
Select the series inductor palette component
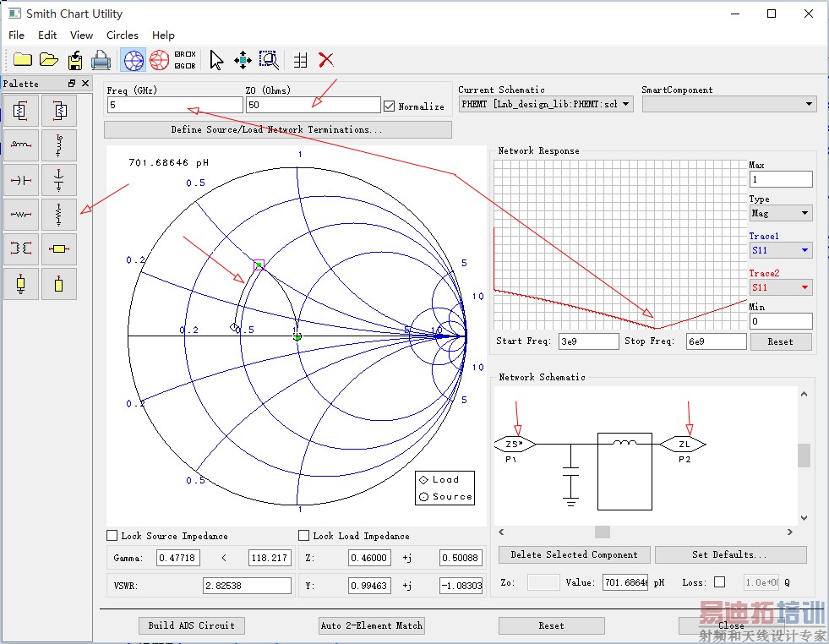[21, 145]
